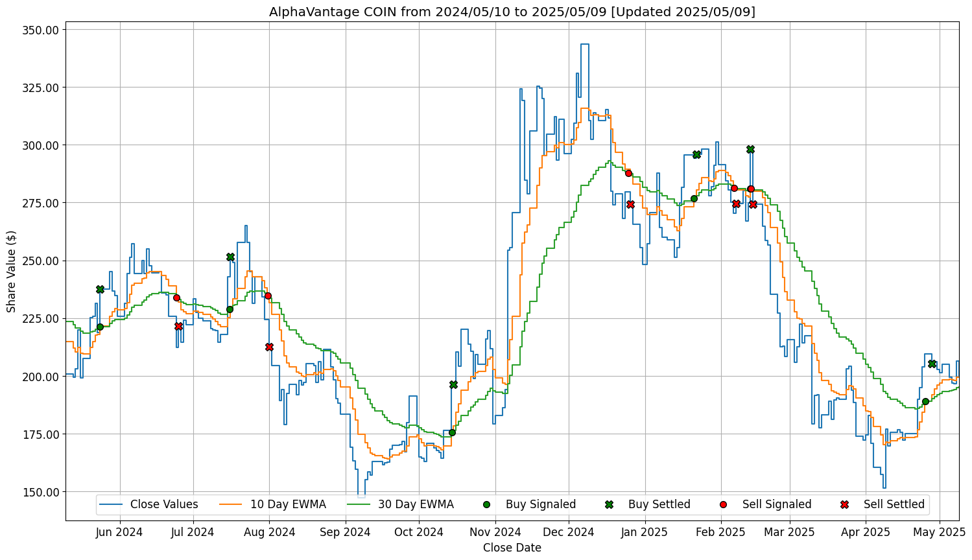Select the Buy Settled legend label

(659, 505)
